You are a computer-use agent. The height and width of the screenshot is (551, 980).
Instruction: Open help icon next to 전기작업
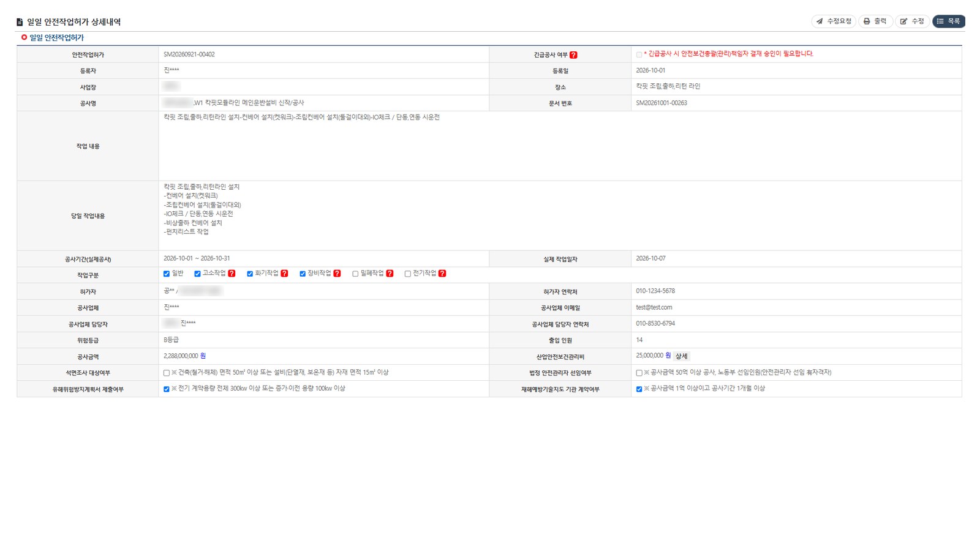click(442, 274)
